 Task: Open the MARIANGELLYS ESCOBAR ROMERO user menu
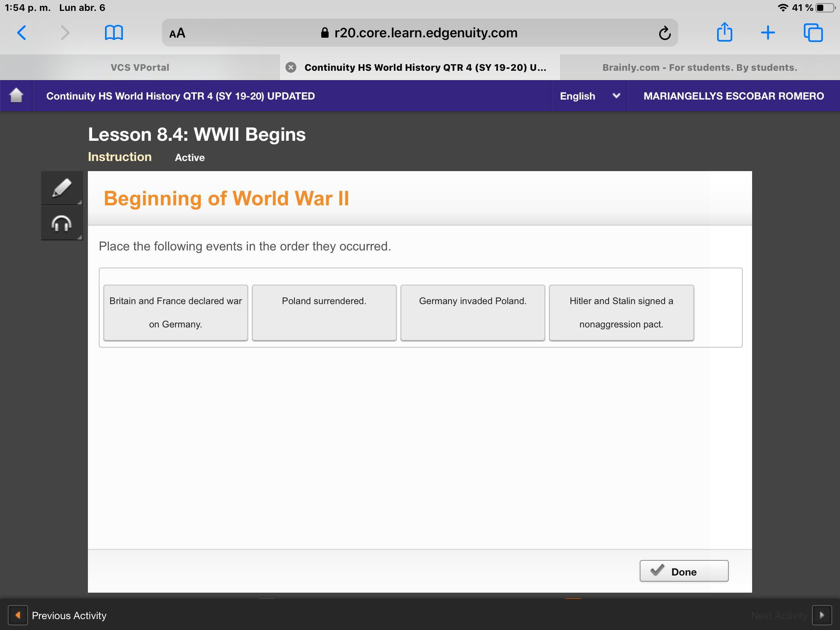click(733, 96)
